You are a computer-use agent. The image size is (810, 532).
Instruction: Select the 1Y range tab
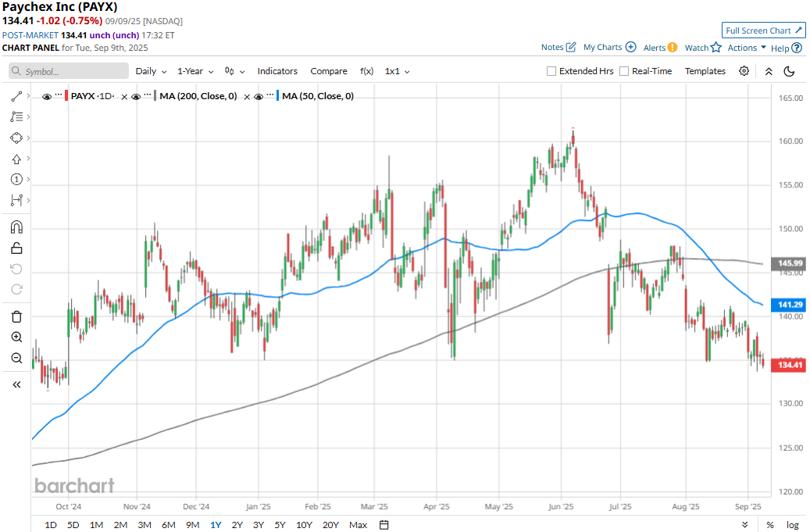coord(216,525)
